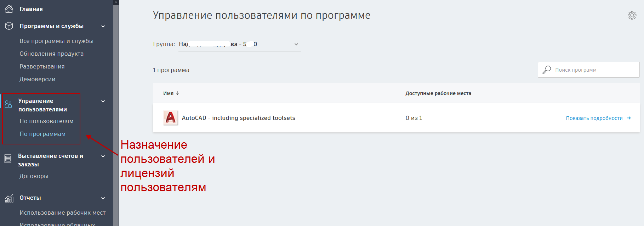Collapse the Программы и службы section chevron
The height and width of the screenshot is (226, 644).
tap(103, 26)
